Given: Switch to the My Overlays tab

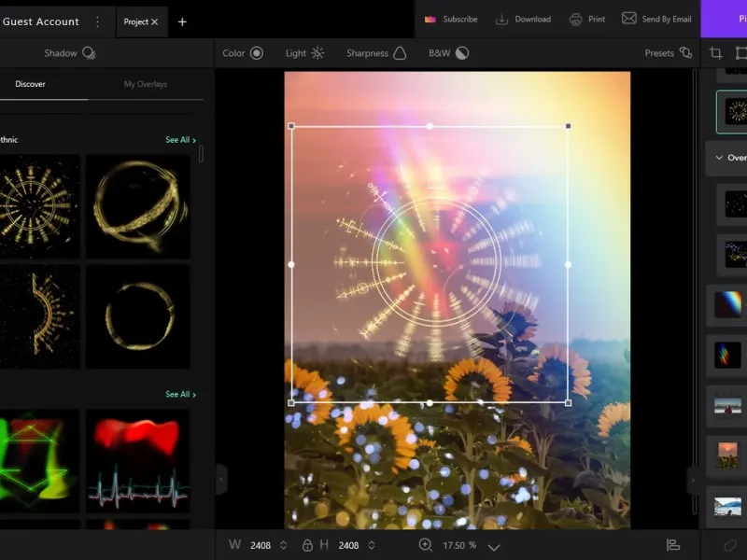Looking at the screenshot, I should pyautogui.click(x=146, y=84).
